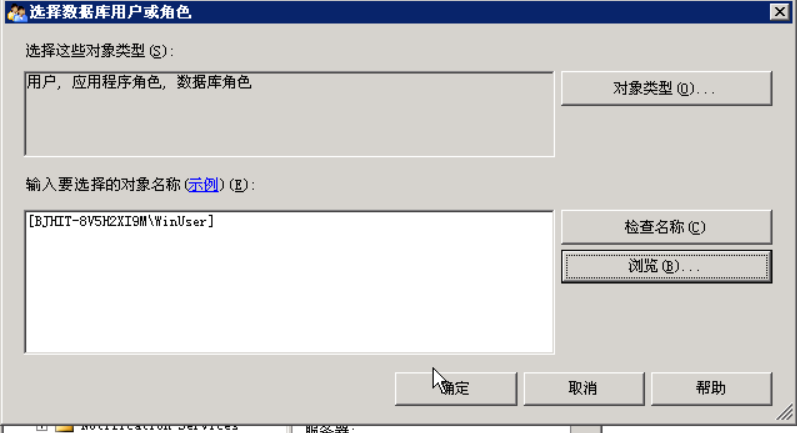Click the users icon in dialog title bar

point(16,12)
